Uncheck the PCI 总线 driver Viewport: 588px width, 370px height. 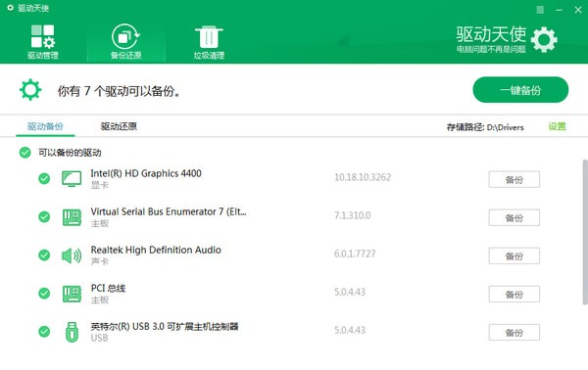tap(44, 294)
